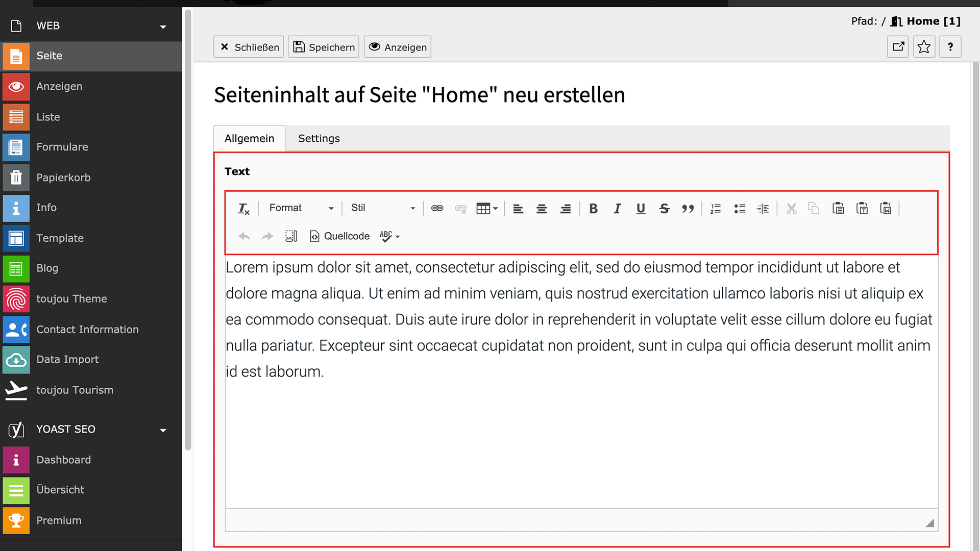The width and height of the screenshot is (980, 551).
Task: Switch to the Settings tab
Action: [x=318, y=139]
